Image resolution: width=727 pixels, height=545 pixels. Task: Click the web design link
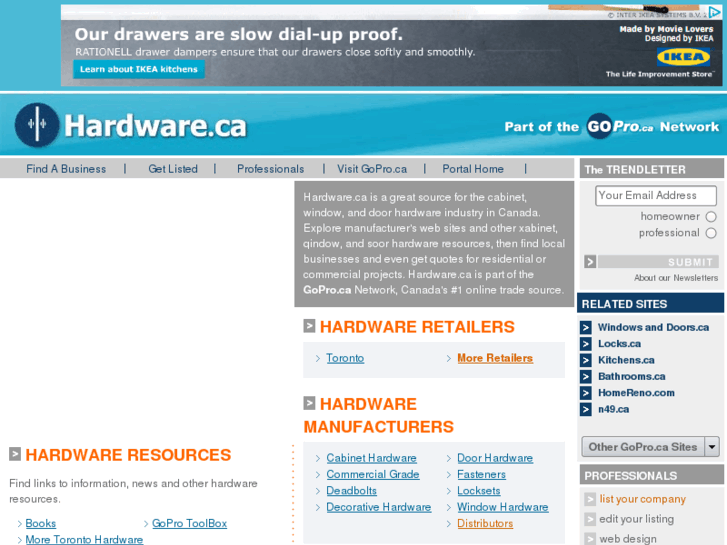point(628,539)
